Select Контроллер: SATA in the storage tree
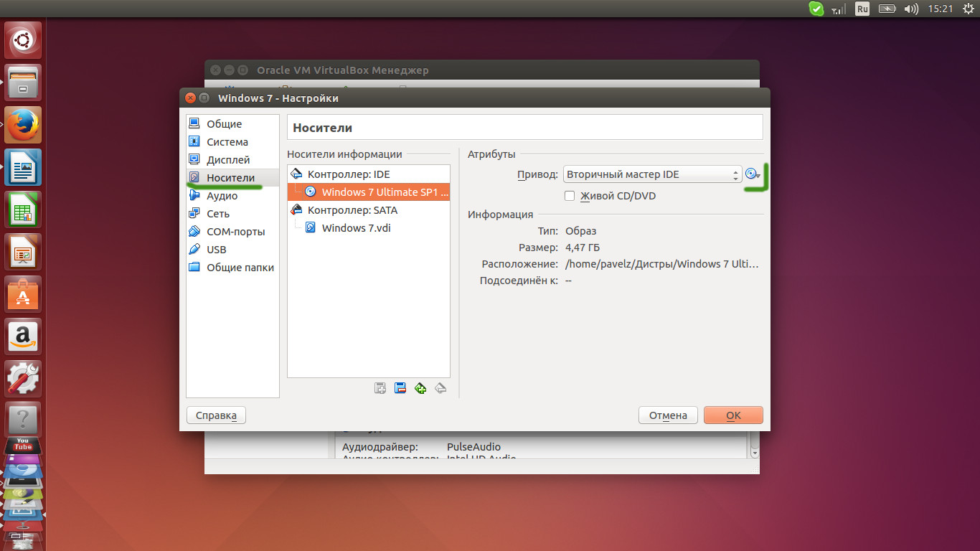 pos(369,210)
